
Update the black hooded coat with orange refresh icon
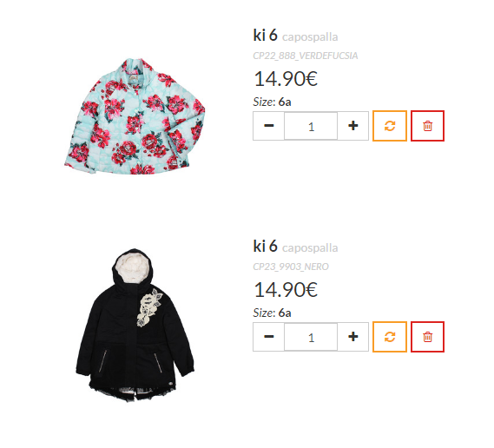click(390, 337)
